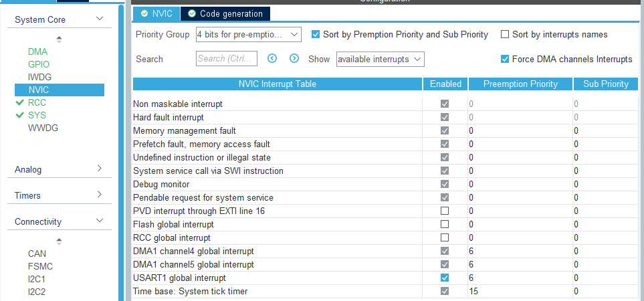Select GPIO in System Core list
The width and height of the screenshot is (644, 301).
(x=39, y=64)
